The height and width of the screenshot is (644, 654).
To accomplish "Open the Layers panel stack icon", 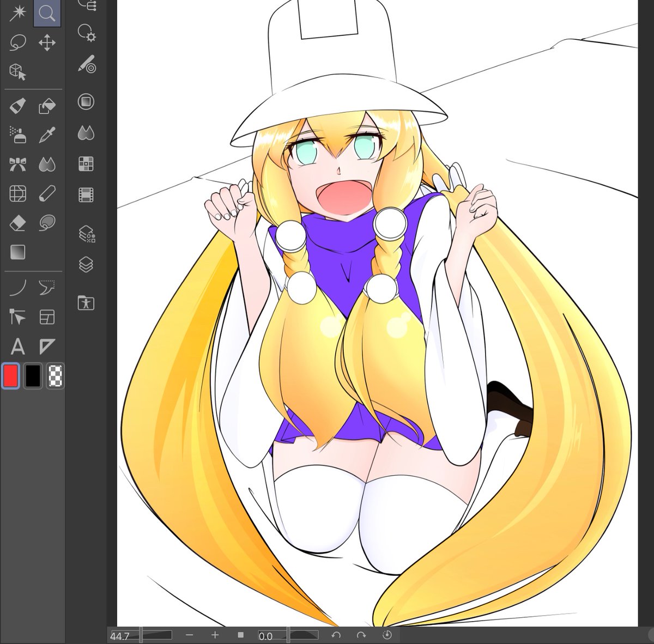I will click(x=86, y=265).
